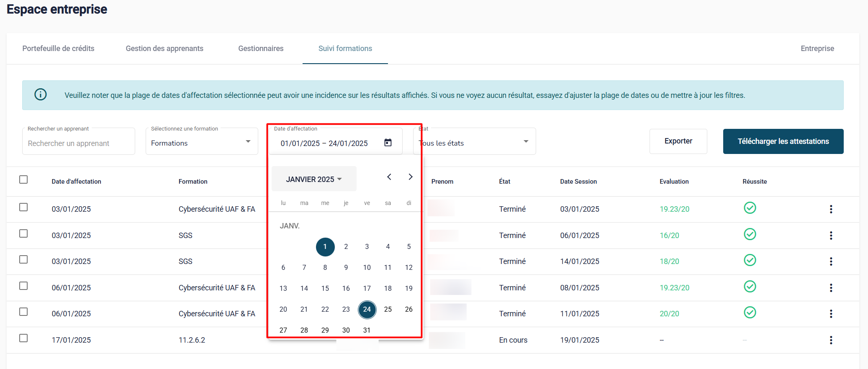This screenshot has width=868, height=369.
Task: Open row actions menu for 17/01/2025 row
Action: pos(831,340)
